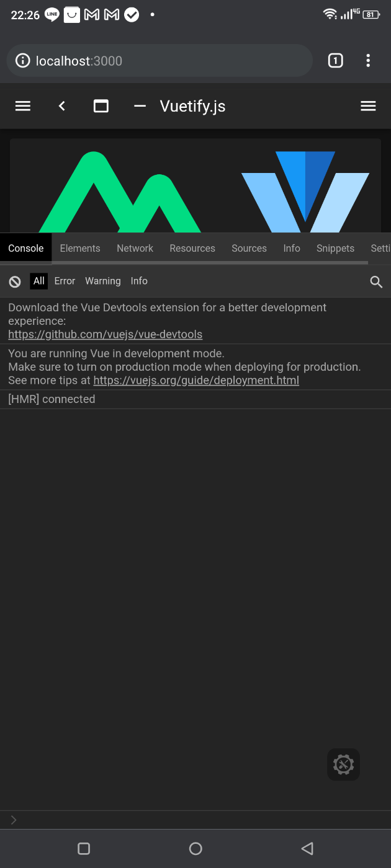The image size is (391, 868).
Task: Filter console logs by Info level
Action: click(139, 281)
